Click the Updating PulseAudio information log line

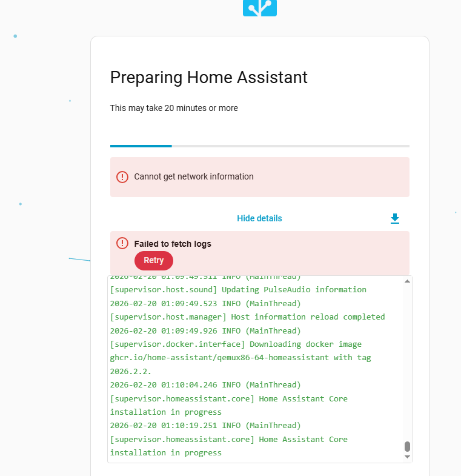(x=238, y=290)
